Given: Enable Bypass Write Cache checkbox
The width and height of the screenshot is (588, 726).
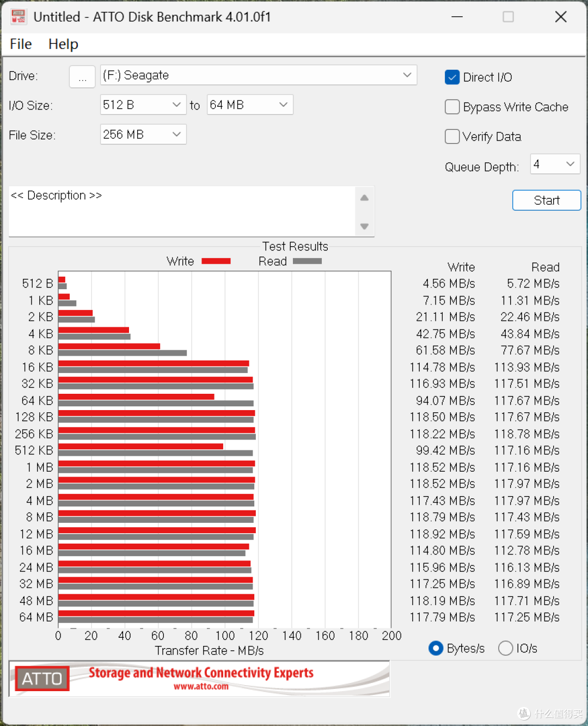Looking at the screenshot, I should tap(452, 107).
